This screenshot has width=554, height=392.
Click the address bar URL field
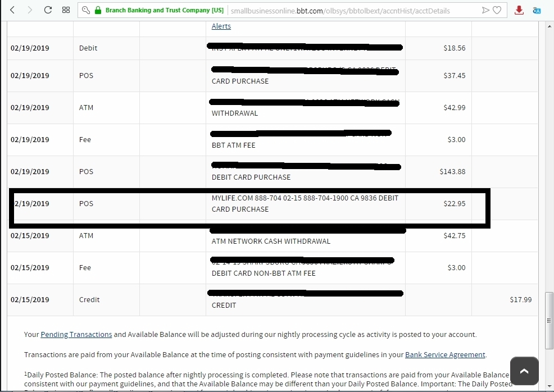(x=353, y=11)
